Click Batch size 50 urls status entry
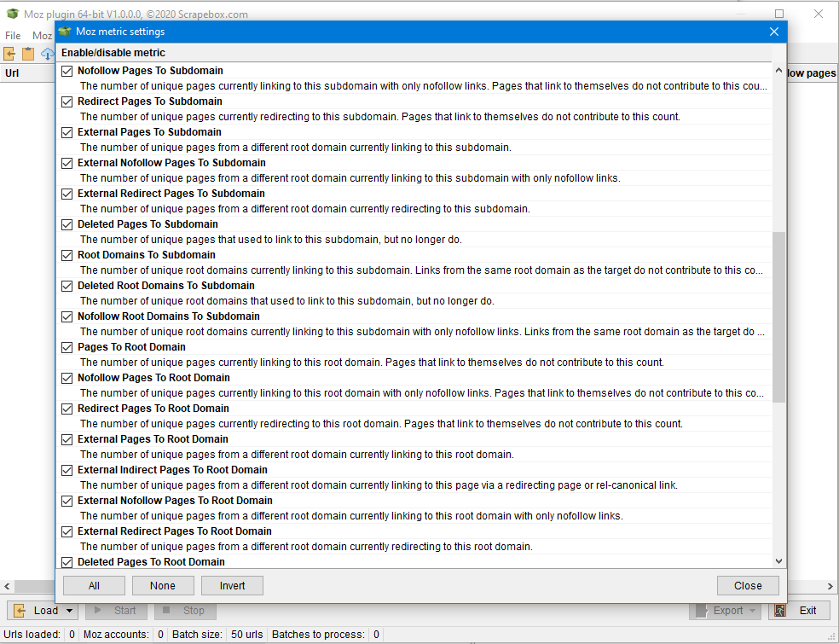 click(217, 635)
